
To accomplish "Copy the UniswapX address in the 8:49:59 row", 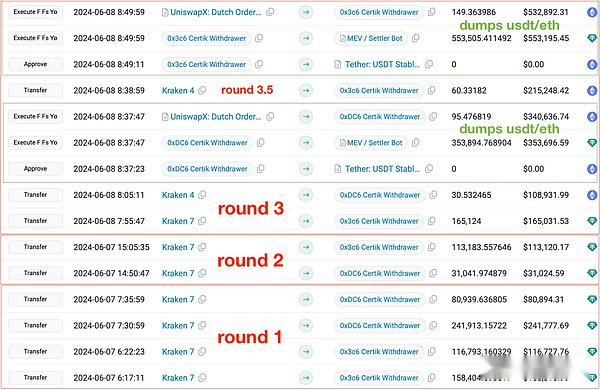I will (x=270, y=12).
